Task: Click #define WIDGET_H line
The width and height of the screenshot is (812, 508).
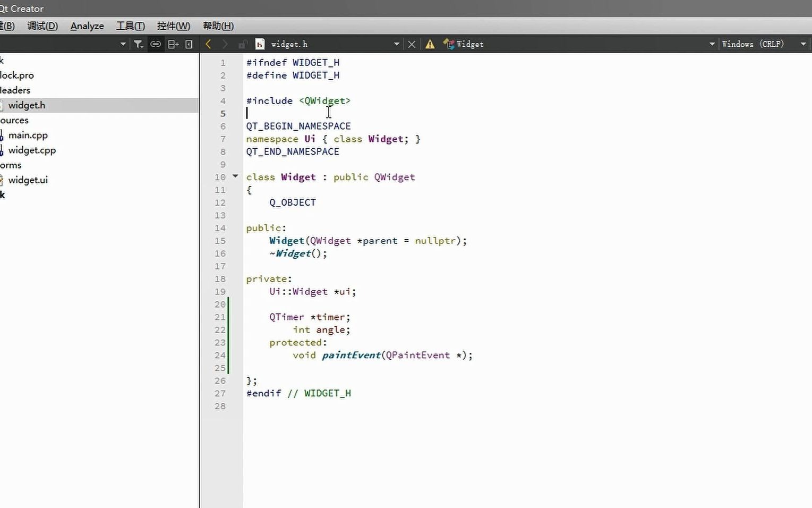Action: click(293, 75)
